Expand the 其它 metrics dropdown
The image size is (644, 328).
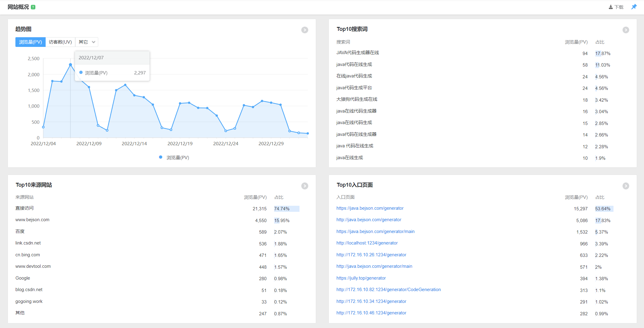point(87,42)
